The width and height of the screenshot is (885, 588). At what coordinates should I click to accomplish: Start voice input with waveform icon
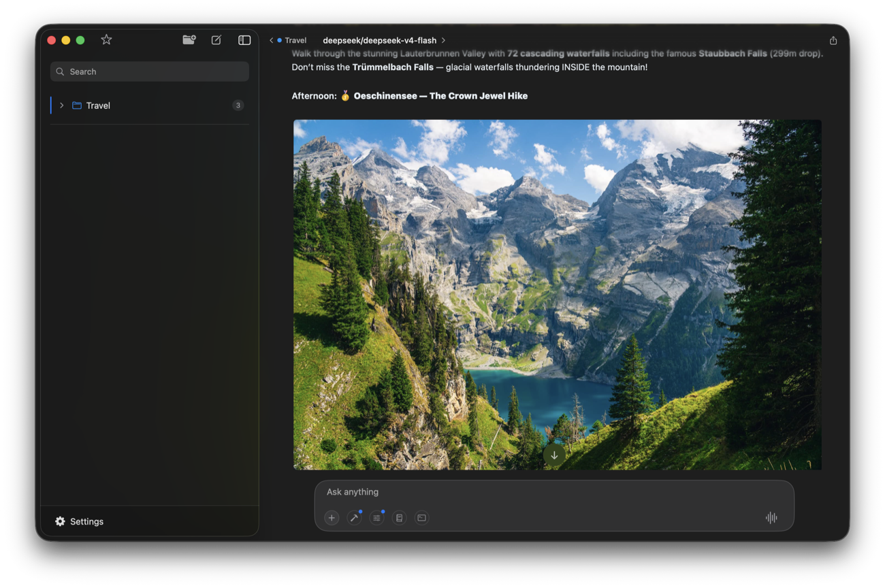click(771, 518)
